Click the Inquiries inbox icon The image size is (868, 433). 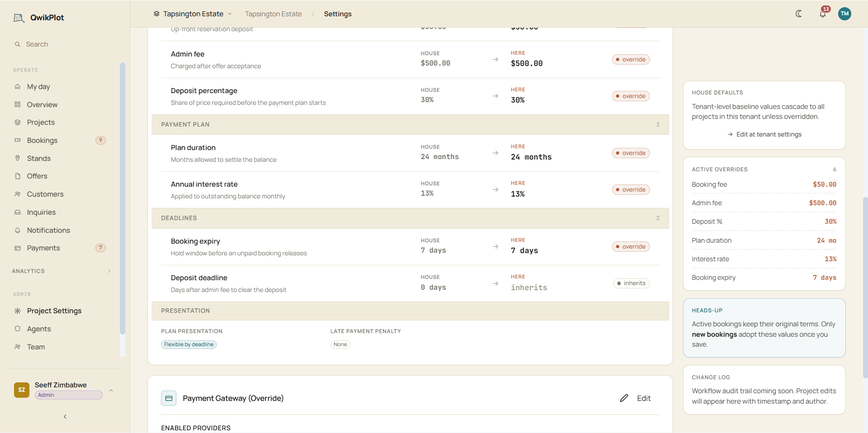point(18,212)
